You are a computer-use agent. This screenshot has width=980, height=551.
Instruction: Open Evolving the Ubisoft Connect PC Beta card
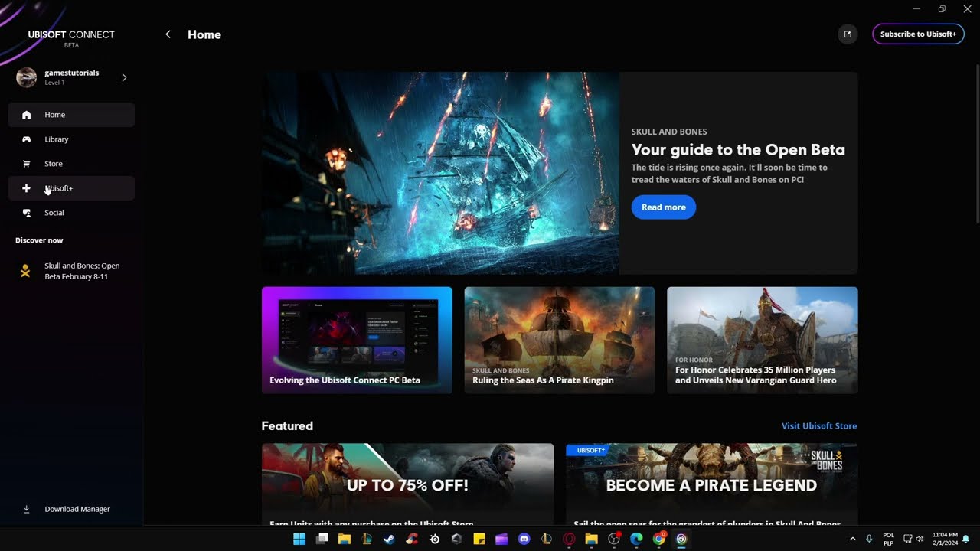pos(357,340)
